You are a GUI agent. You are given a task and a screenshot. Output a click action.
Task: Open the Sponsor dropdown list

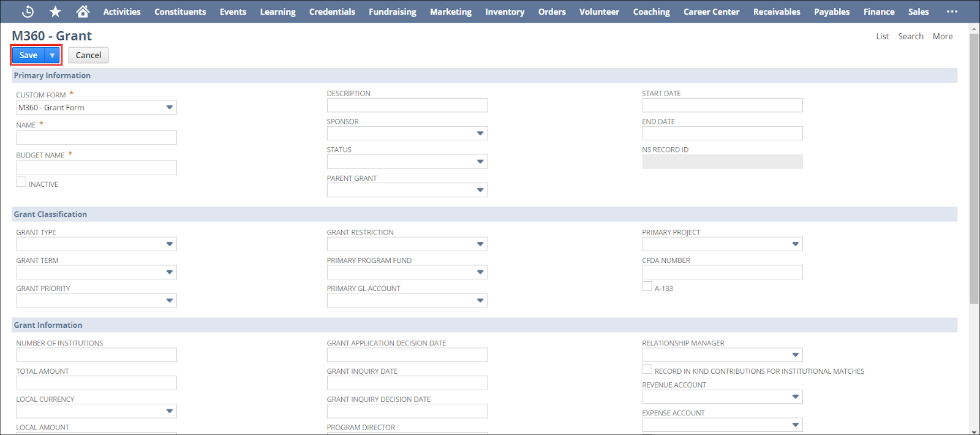click(480, 134)
